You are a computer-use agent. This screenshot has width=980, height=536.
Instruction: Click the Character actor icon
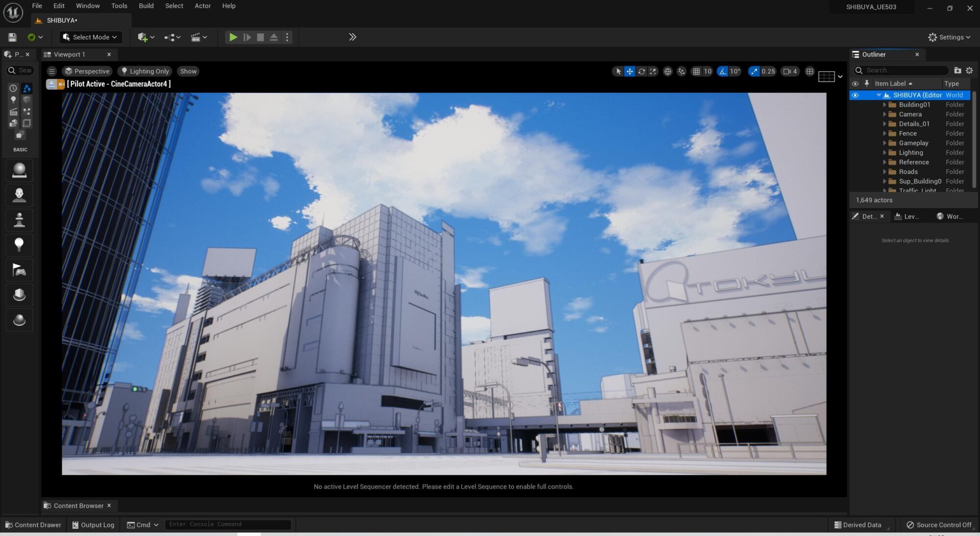(19, 195)
